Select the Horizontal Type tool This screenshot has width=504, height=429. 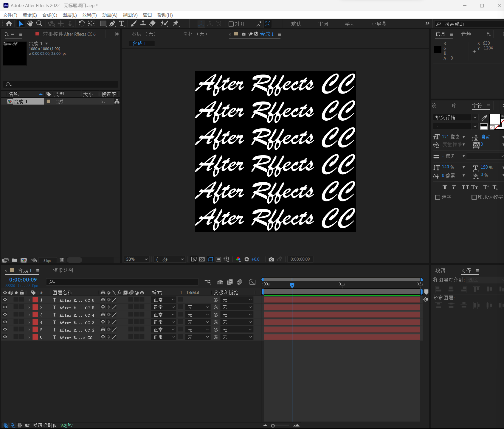122,24
